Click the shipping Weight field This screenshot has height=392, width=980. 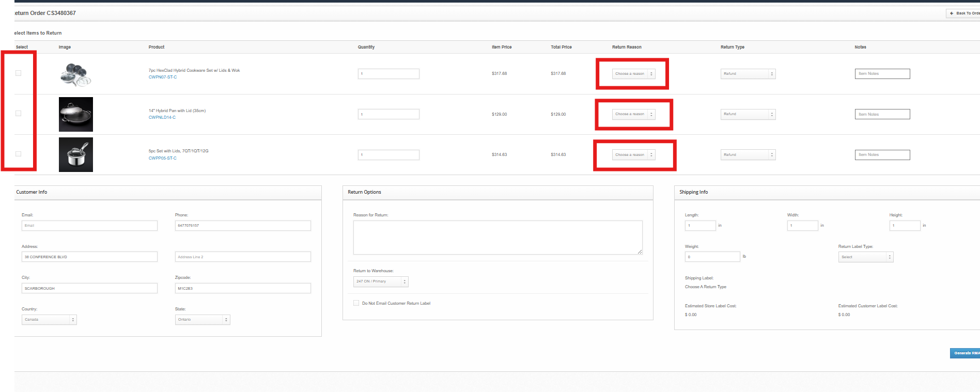712,257
